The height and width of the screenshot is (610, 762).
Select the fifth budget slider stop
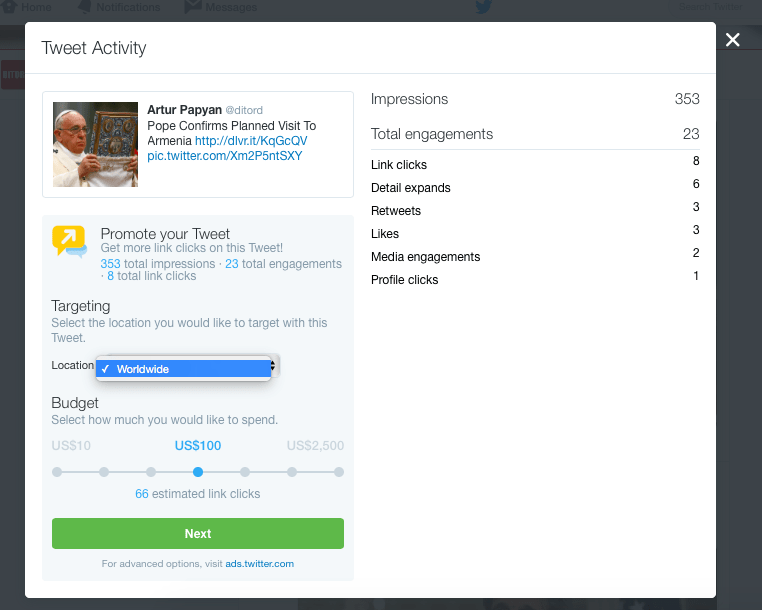pos(245,472)
